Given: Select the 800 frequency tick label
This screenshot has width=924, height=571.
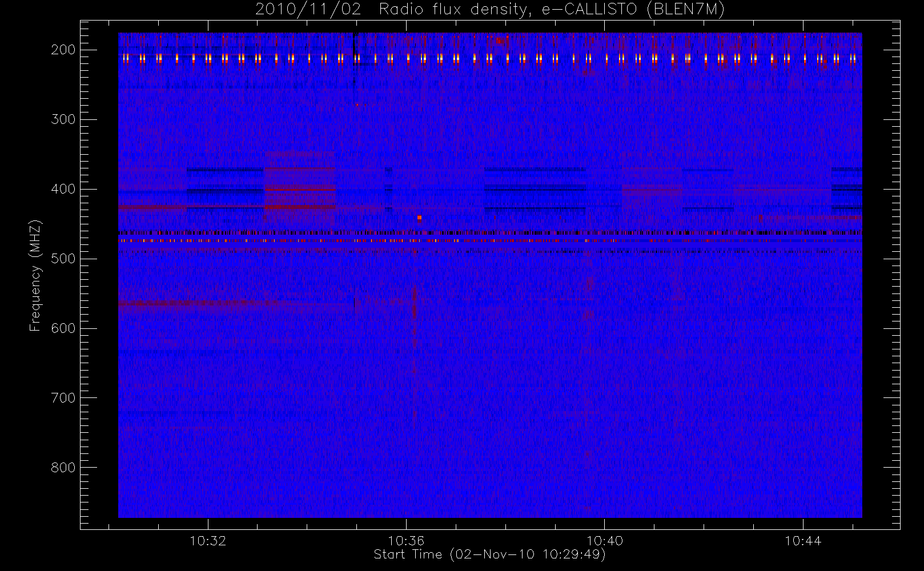Looking at the screenshot, I should 63,468.
